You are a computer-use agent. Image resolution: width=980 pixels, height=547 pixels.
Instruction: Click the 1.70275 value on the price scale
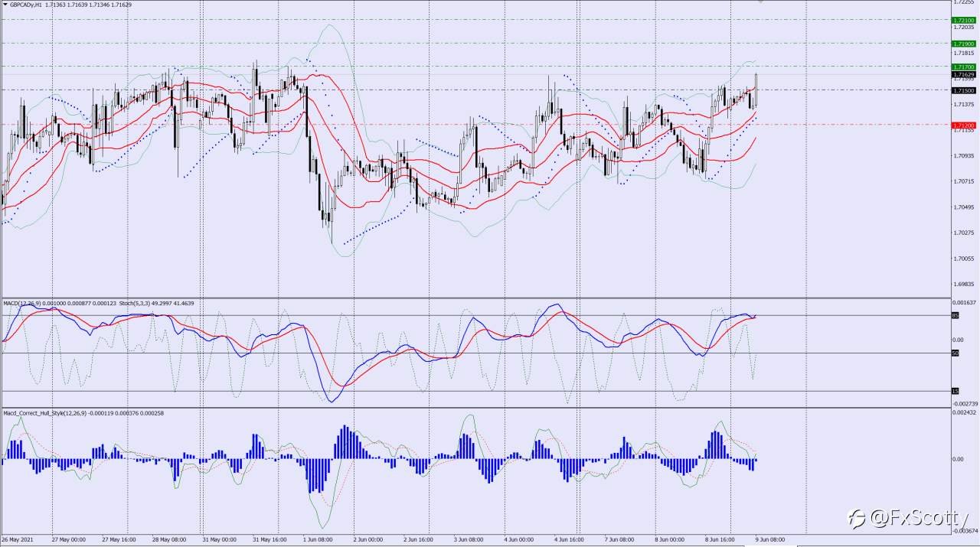tap(963, 233)
